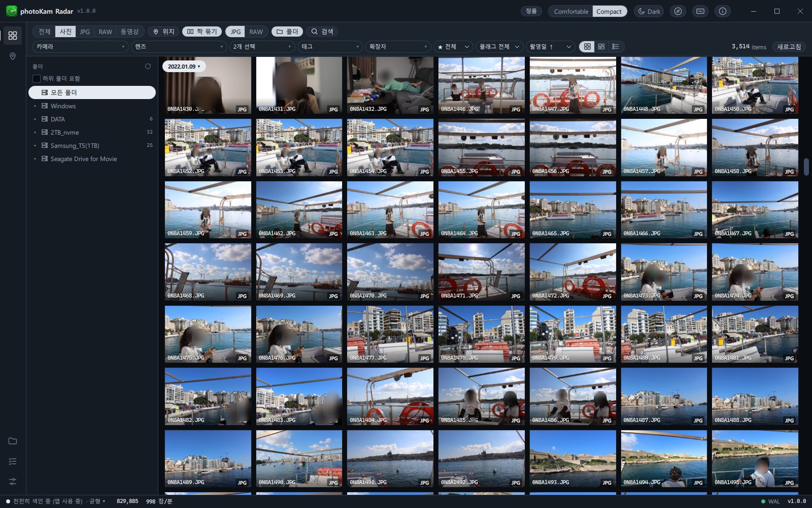Select photo 0N8A1470.JPG thumbnail

pyautogui.click(x=390, y=272)
